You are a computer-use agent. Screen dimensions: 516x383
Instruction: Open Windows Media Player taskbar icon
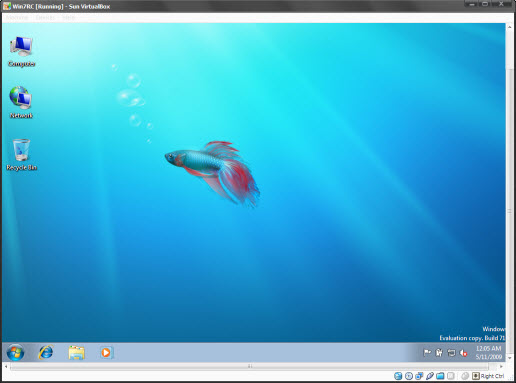(x=106, y=353)
